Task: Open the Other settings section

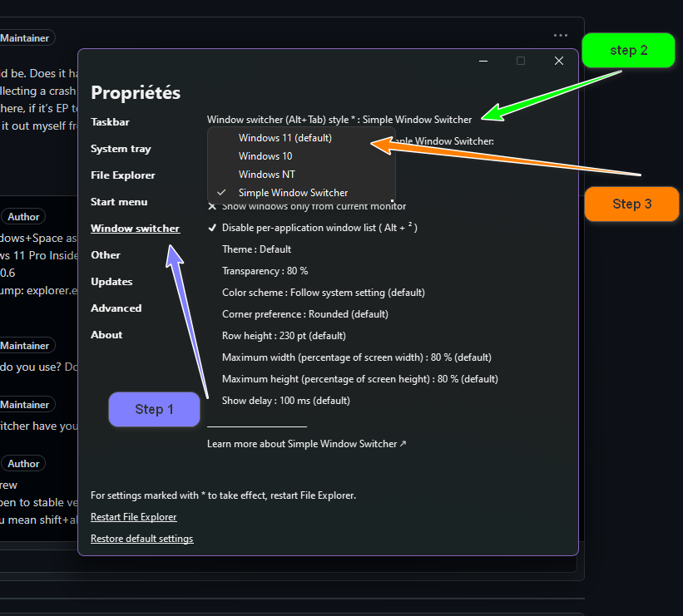Action: pos(106,255)
